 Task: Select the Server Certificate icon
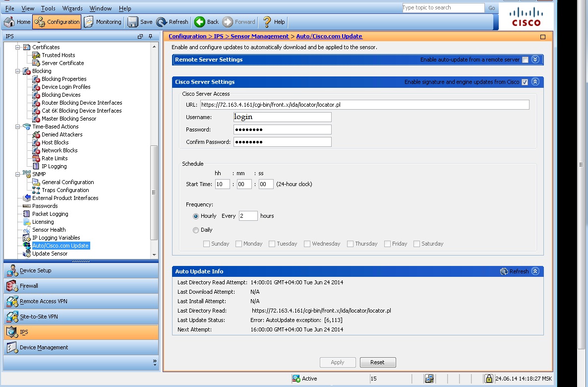(x=36, y=63)
